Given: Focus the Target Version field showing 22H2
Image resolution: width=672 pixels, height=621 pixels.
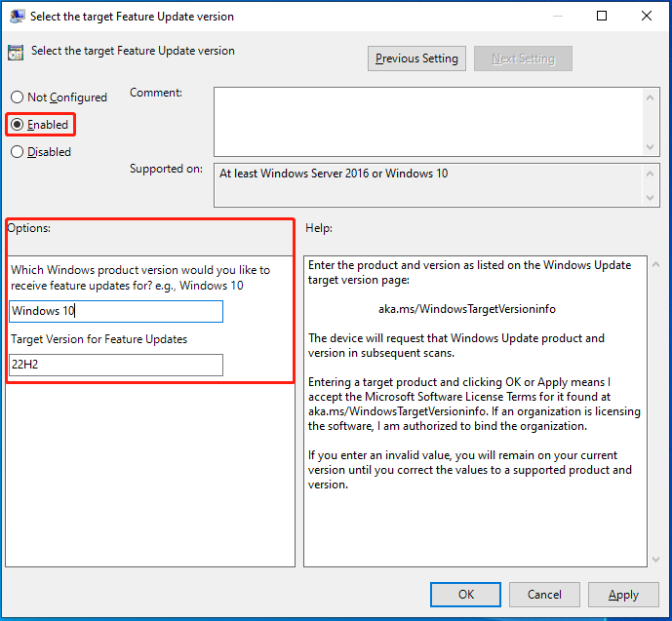Looking at the screenshot, I should tap(116, 365).
